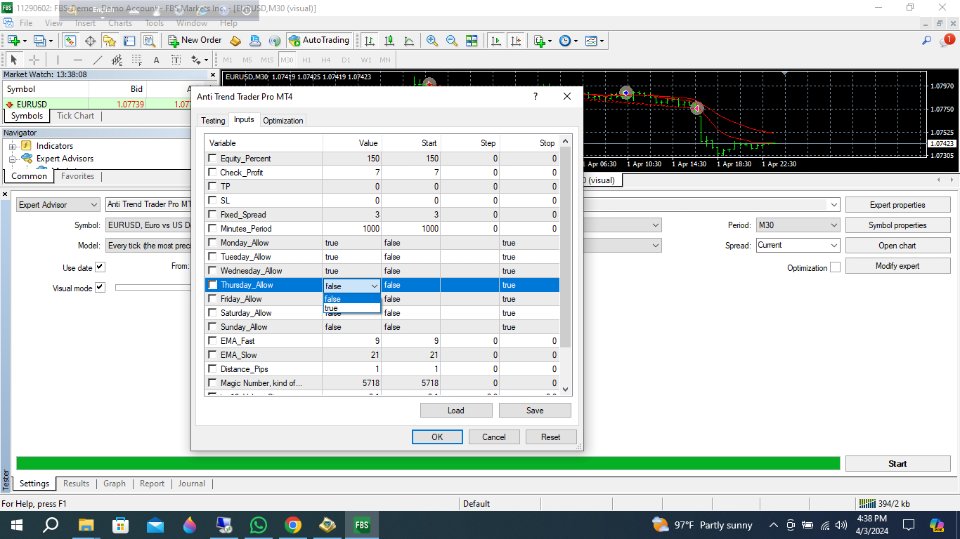Toggle chart shift icon

516,40
